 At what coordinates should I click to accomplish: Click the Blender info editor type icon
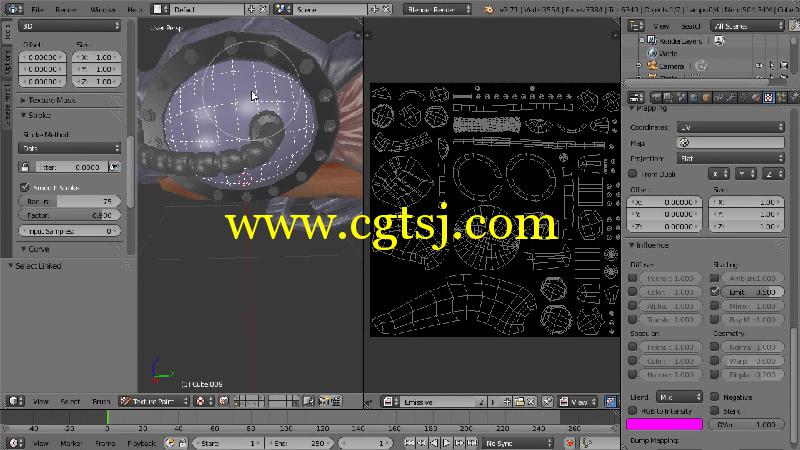14,9
